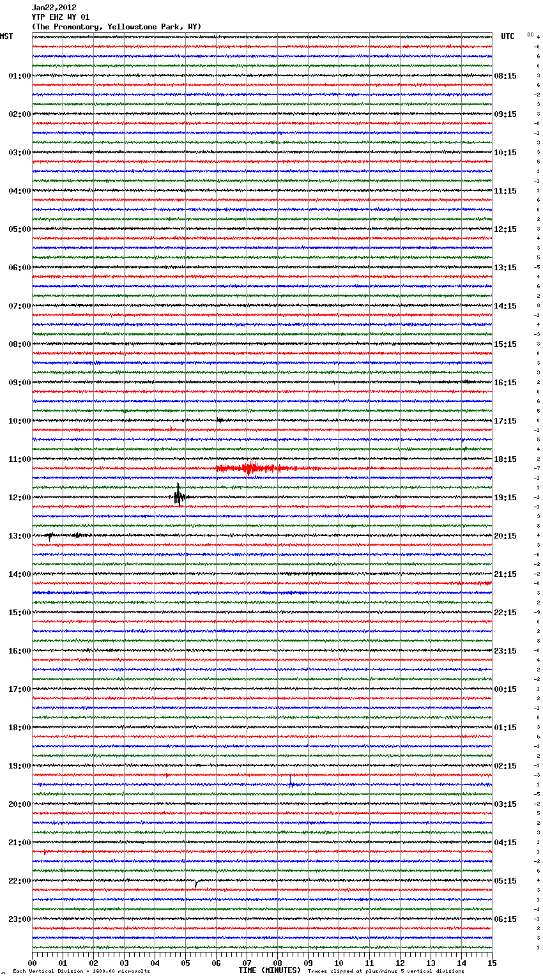The height and width of the screenshot is (980, 543).
Task: Select the 08:00 MST time label
Action: point(20,344)
